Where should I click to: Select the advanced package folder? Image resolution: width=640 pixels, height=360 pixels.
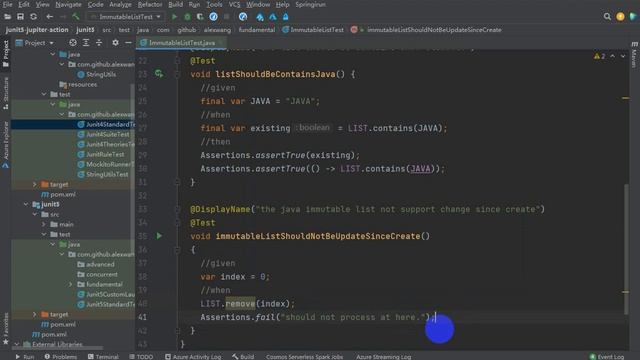[x=96, y=264]
